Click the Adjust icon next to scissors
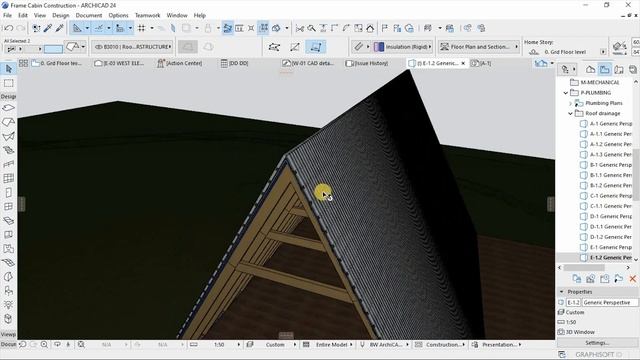 311,28
